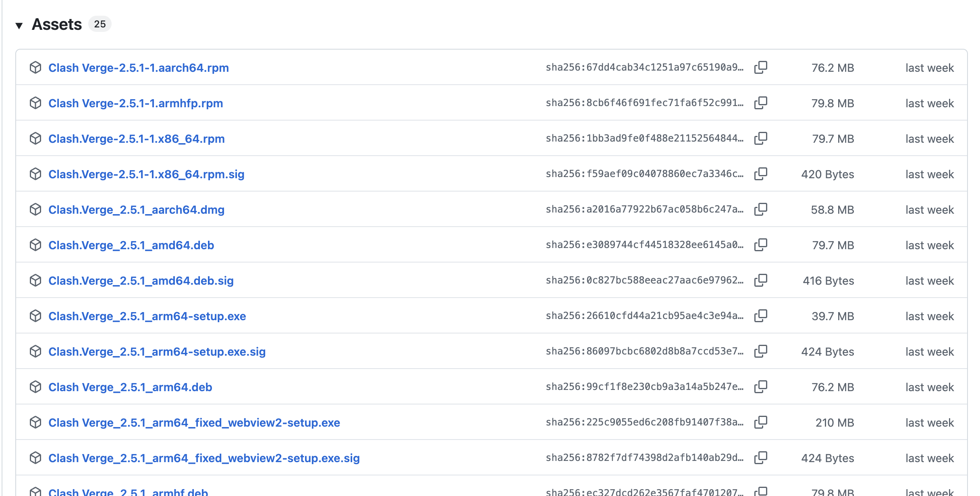Copy sha256 for Clash.Verge_2.5.1_amd64.deb.sig
Screen dimensions: 980x496
pos(761,280)
